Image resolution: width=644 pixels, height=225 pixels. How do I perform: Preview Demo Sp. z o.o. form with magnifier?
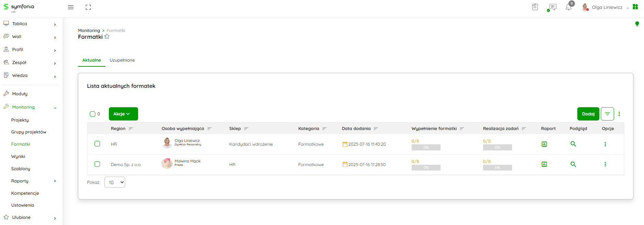573,164
